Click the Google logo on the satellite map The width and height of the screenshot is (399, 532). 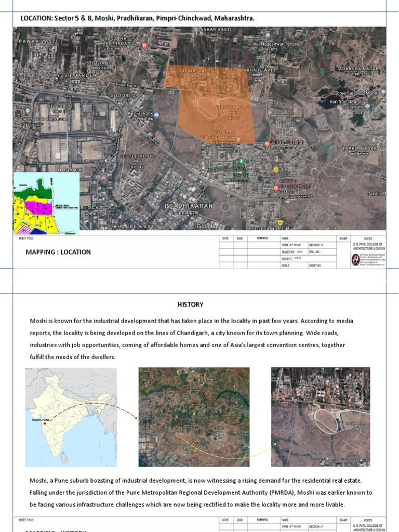click(x=206, y=227)
